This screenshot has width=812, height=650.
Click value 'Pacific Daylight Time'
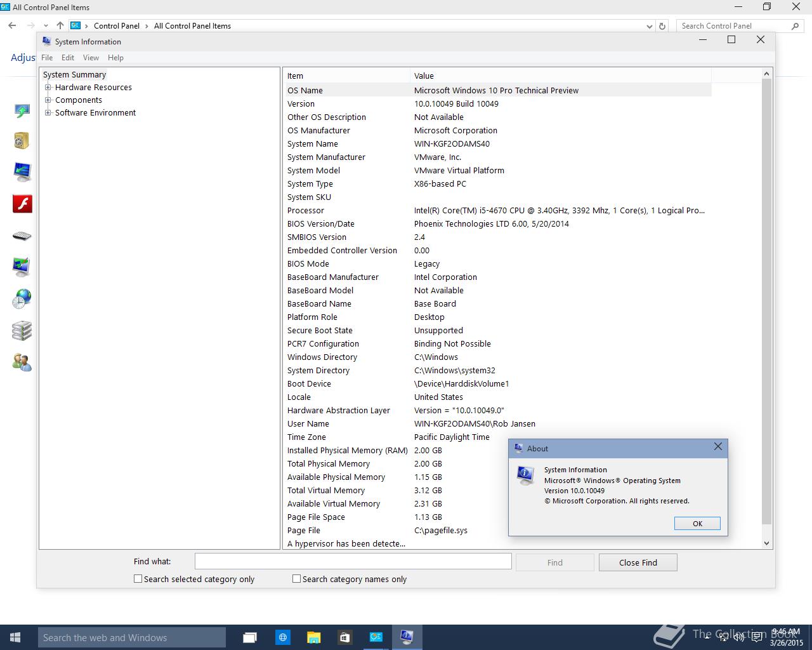click(x=452, y=437)
